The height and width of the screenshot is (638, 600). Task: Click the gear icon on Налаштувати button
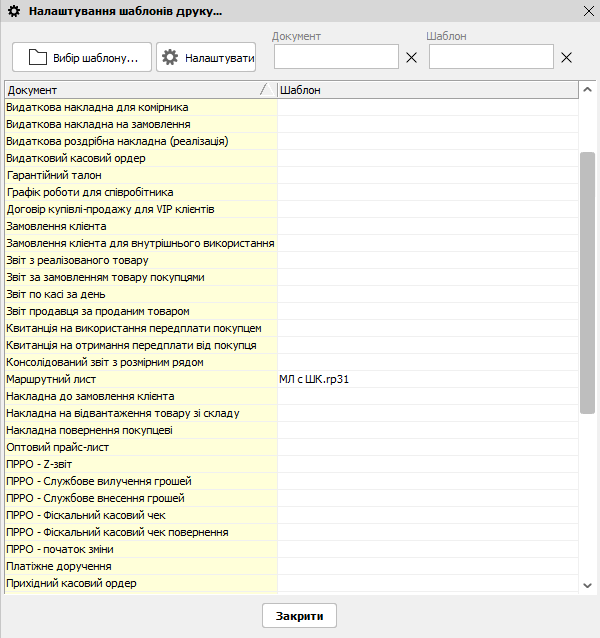(x=170, y=57)
